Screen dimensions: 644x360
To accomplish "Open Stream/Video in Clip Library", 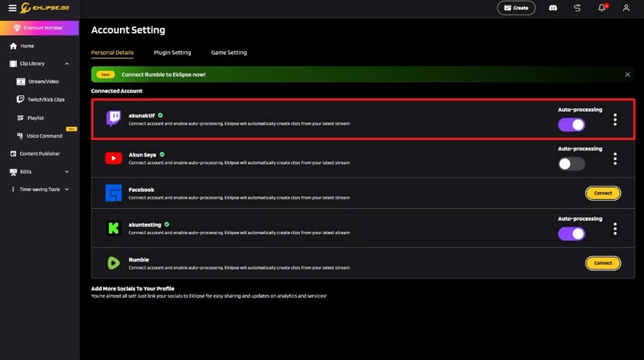I will tap(39, 82).
